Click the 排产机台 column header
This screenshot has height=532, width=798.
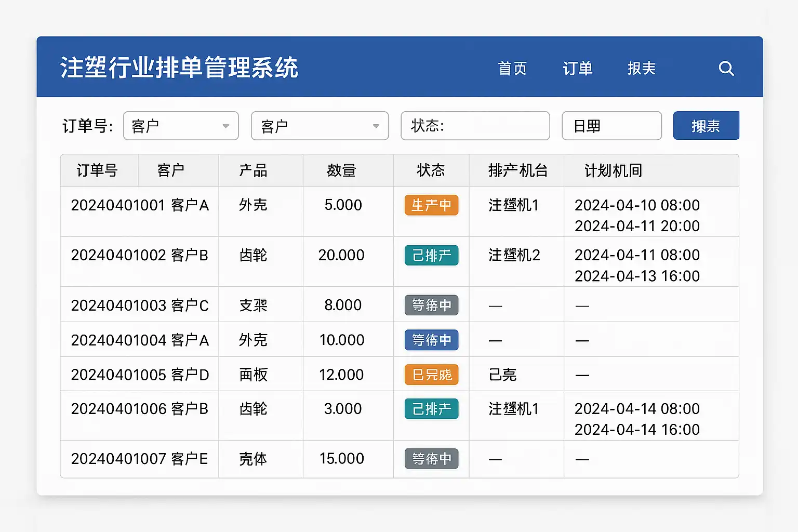click(517, 170)
